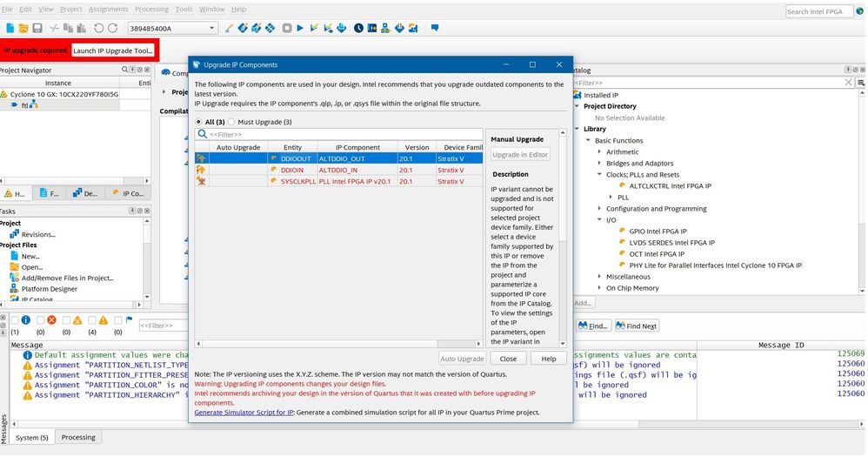Click the Find Next binoculars button

637,326
